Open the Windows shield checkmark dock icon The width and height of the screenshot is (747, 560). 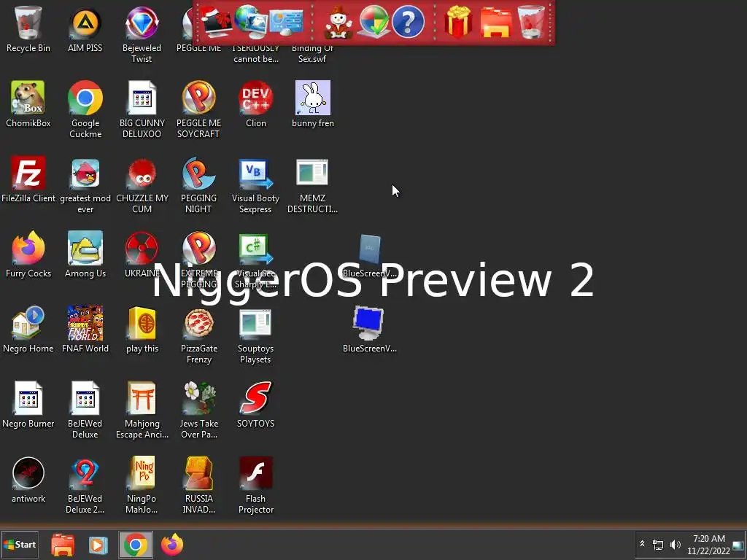(373, 22)
